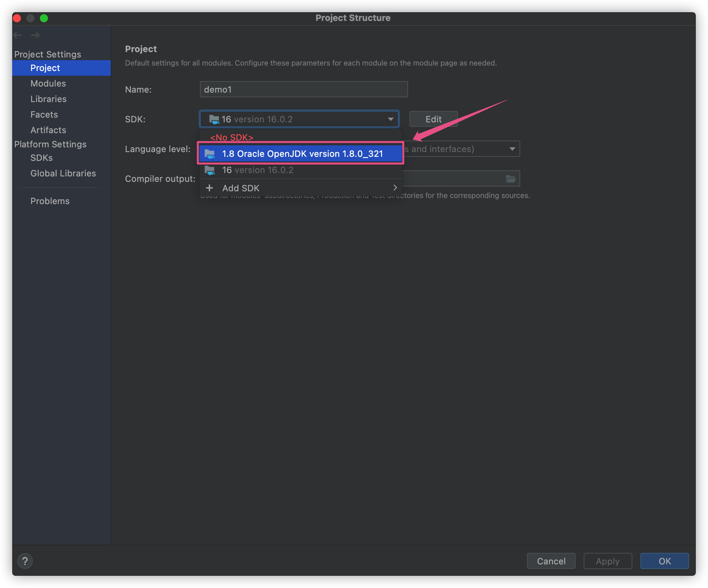This screenshot has height=588, width=708.
Task: Click the JDK folder icon of the 1.8 Oracle entry
Action: tap(210, 154)
